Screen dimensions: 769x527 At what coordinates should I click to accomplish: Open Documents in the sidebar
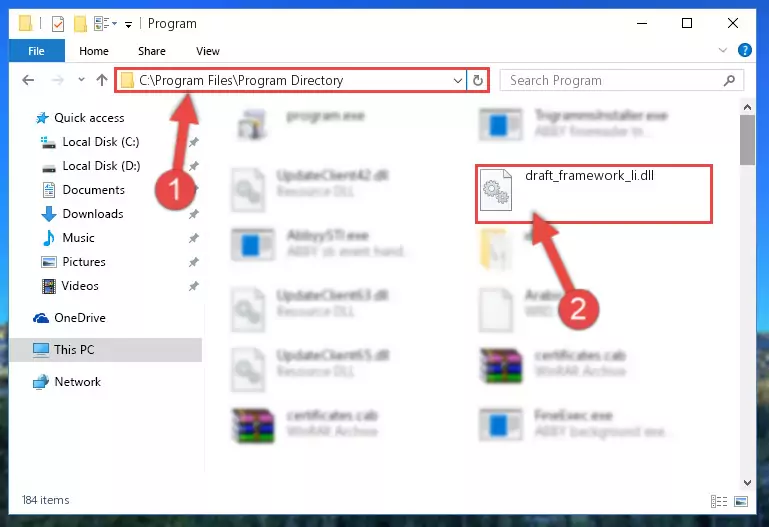click(x=93, y=190)
